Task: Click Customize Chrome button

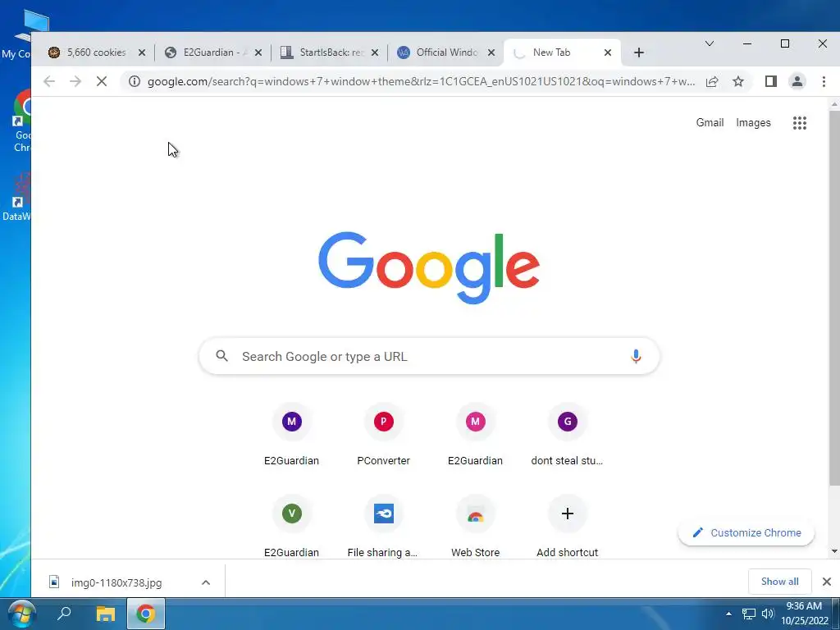Action: point(746,532)
